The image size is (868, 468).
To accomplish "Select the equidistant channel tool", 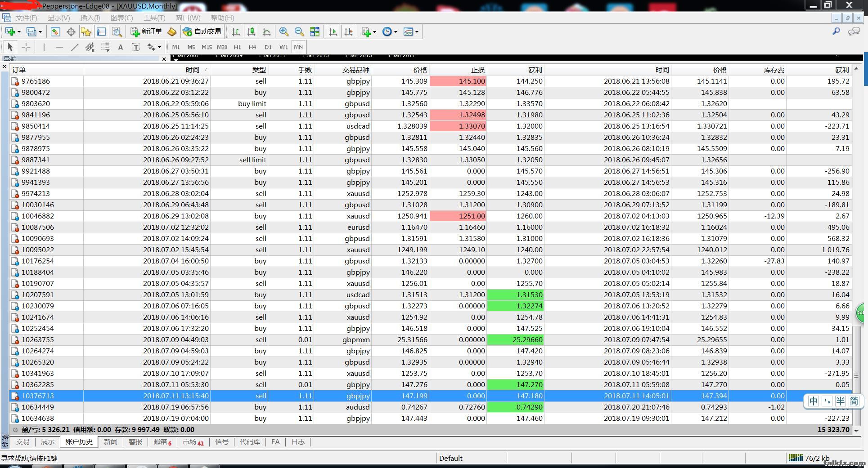I will tap(90, 47).
